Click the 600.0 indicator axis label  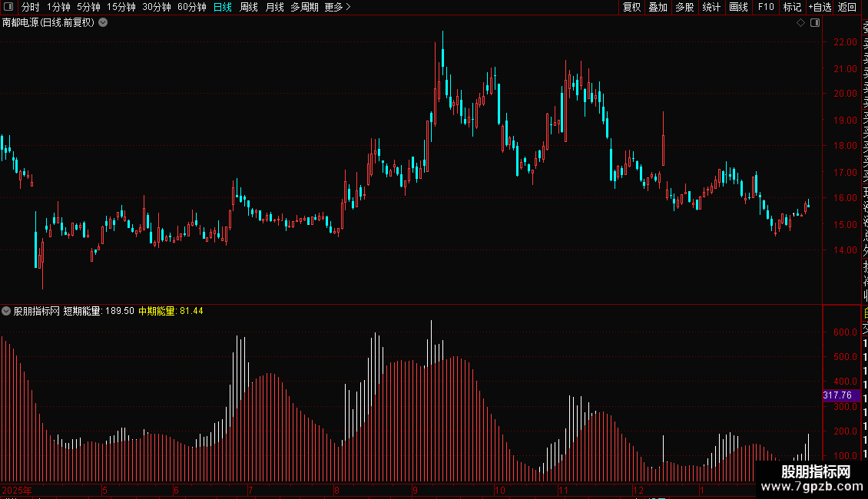click(x=845, y=332)
